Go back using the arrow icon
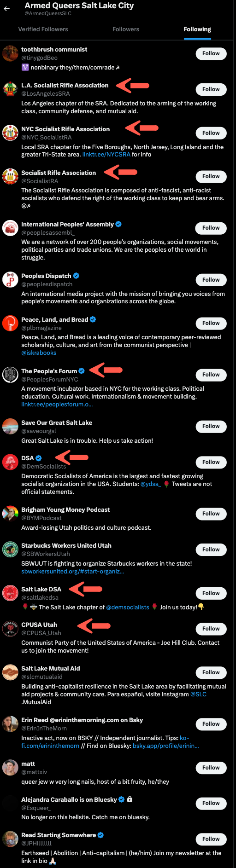 (x=6, y=9)
